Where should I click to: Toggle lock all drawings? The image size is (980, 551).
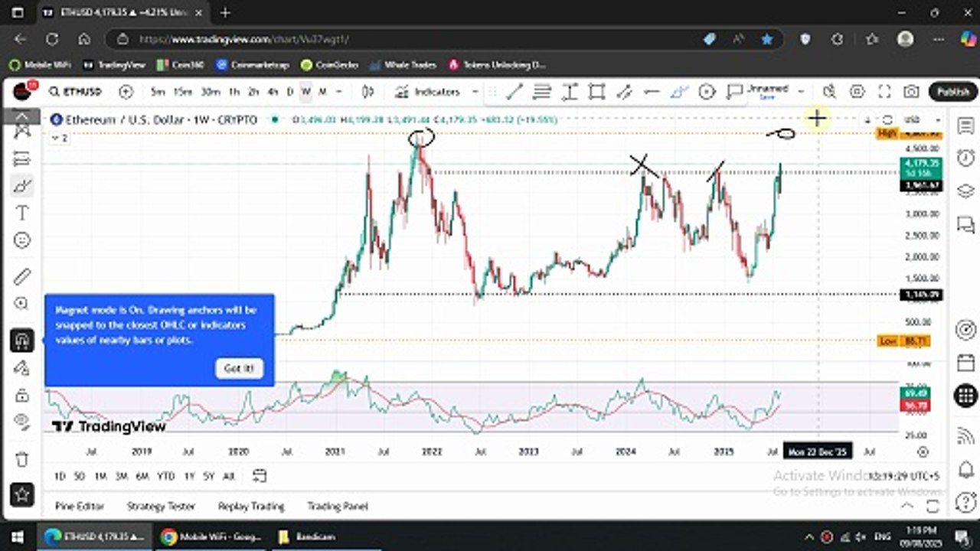coord(22,395)
